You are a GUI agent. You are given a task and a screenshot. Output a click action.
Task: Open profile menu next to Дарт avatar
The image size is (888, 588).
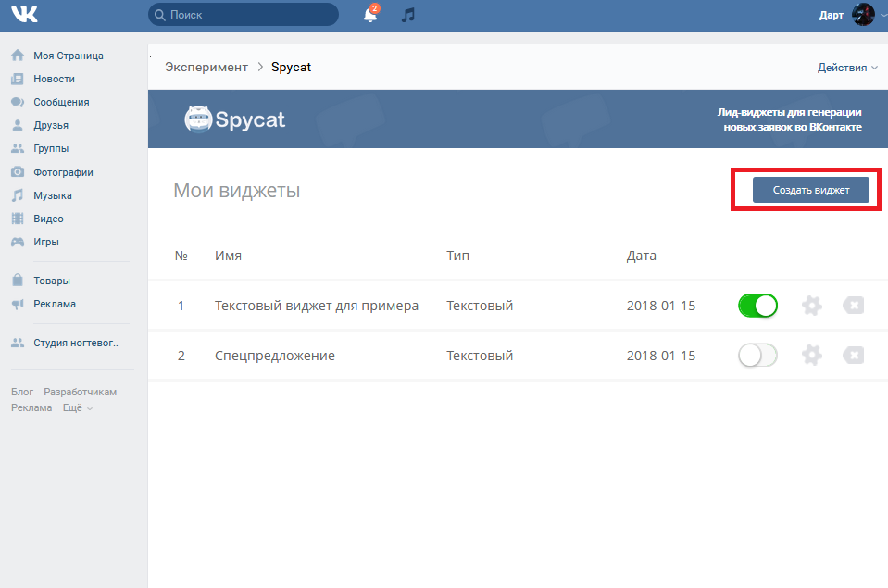pos(862,15)
